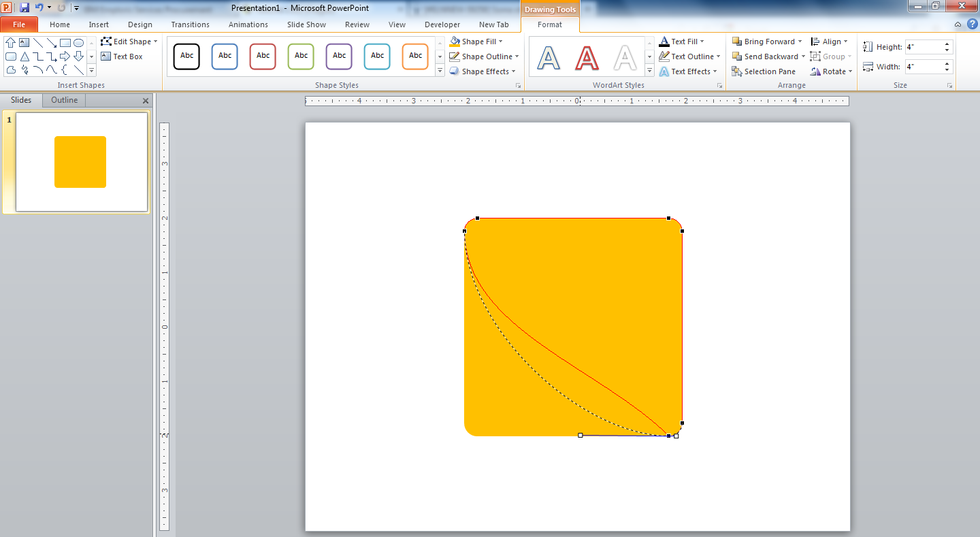Switch to the Animations ribbon tab
This screenshot has height=537, width=980.
pyautogui.click(x=248, y=25)
